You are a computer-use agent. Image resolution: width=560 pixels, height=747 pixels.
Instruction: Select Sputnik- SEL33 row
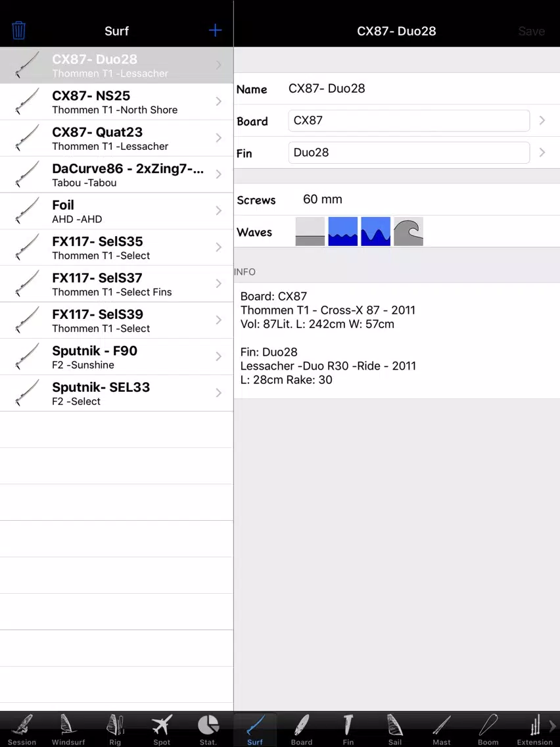(x=117, y=393)
